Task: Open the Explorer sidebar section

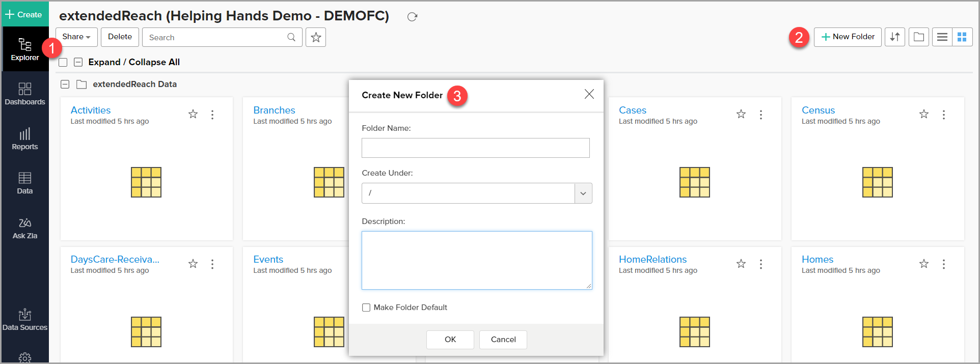Action: coord(24,49)
